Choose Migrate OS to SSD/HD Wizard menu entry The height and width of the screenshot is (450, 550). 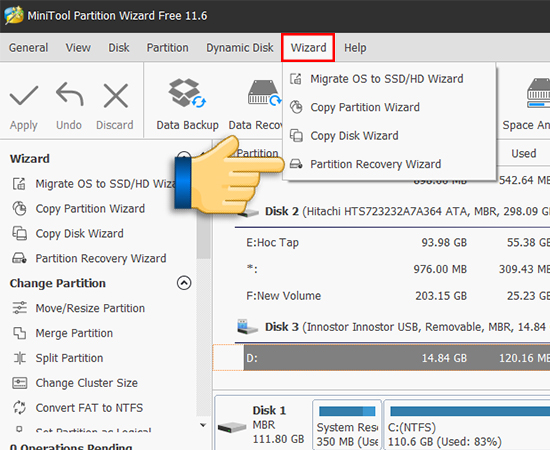[389, 79]
